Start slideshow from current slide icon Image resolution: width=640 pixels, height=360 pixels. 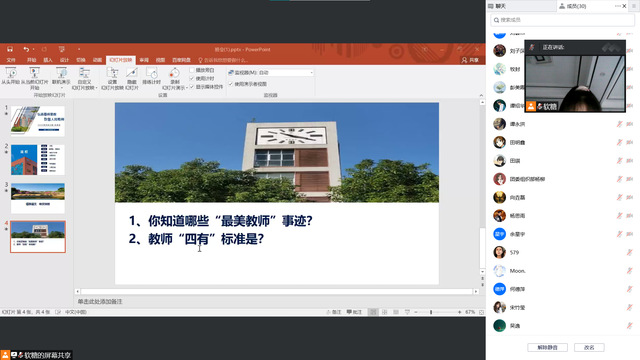(x=34, y=73)
